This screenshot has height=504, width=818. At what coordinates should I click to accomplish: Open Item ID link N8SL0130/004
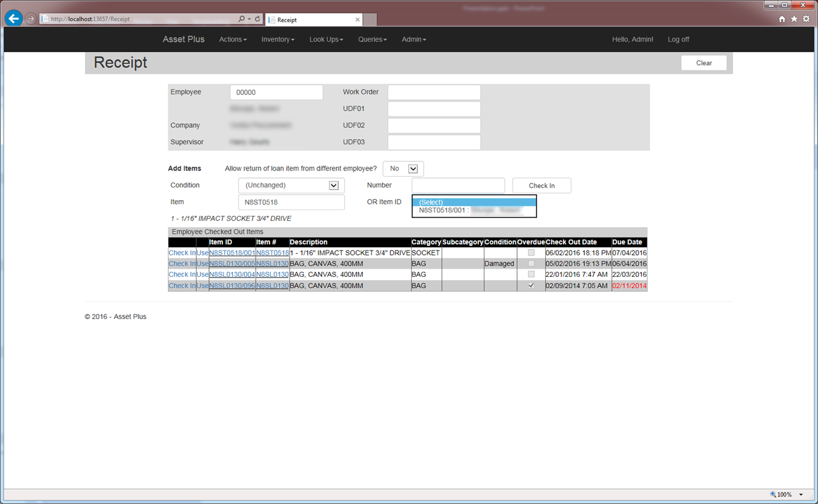(x=232, y=274)
